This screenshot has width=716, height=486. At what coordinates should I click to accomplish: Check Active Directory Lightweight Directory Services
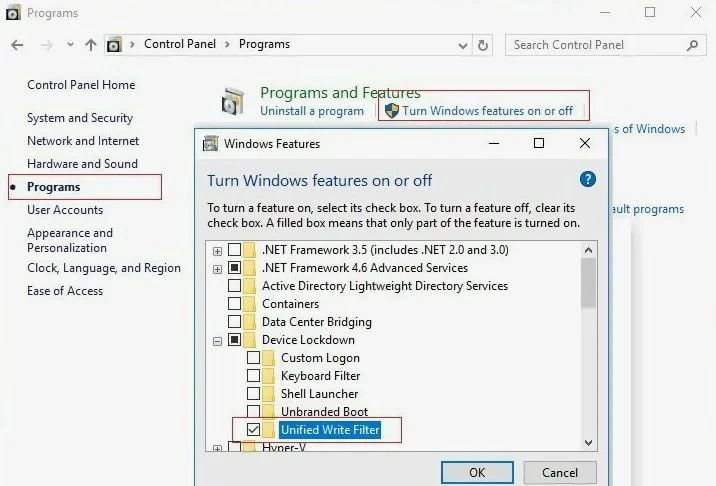pyautogui.click(x=234, y=285)
